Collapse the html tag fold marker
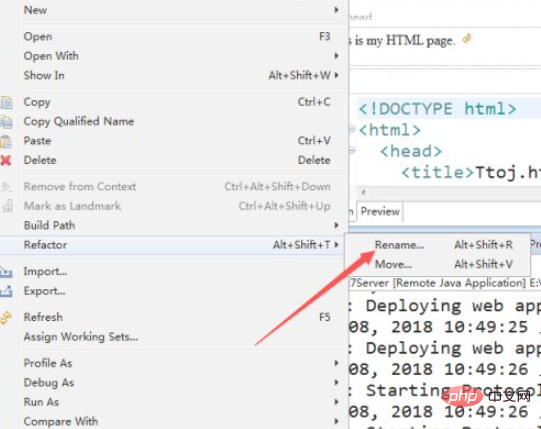 tap(352, 130)
